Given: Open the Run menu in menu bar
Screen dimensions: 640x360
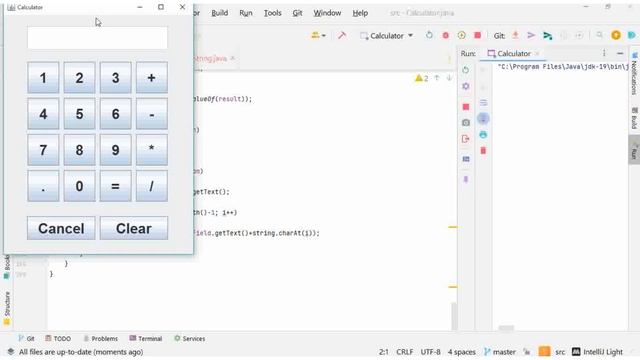Looking at the screenshot, I should pyautogui.click(x=246, y=13).
